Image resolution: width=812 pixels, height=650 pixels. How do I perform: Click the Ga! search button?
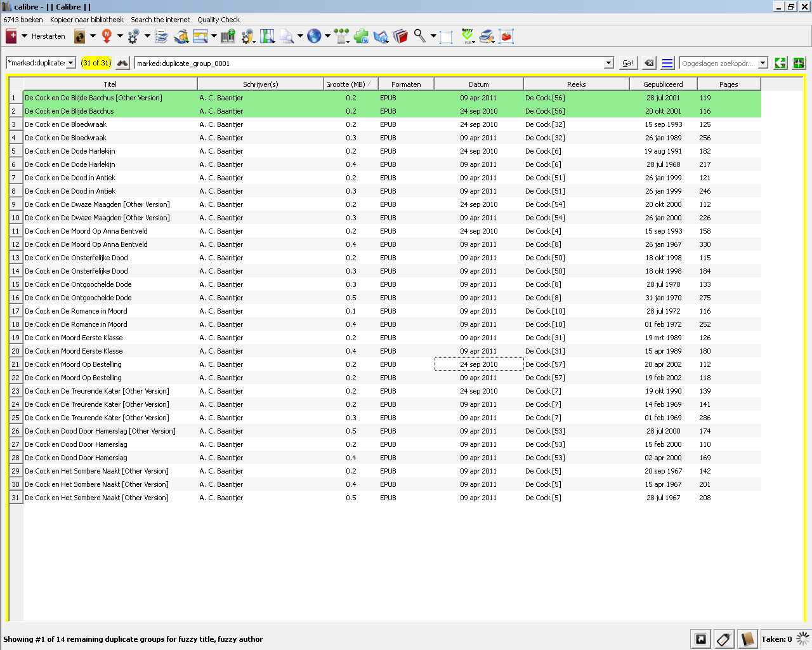click(627, 63)
